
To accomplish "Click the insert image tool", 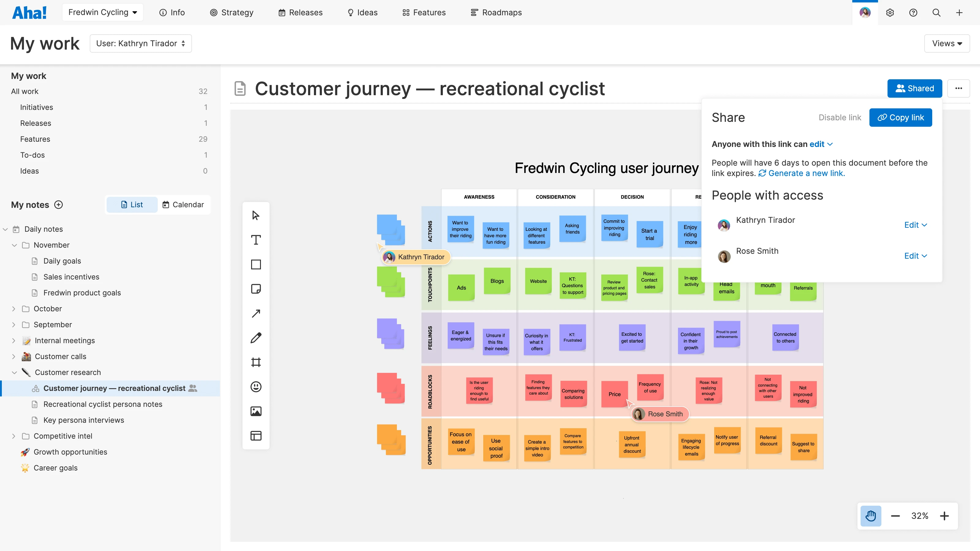I will point(256,411).
